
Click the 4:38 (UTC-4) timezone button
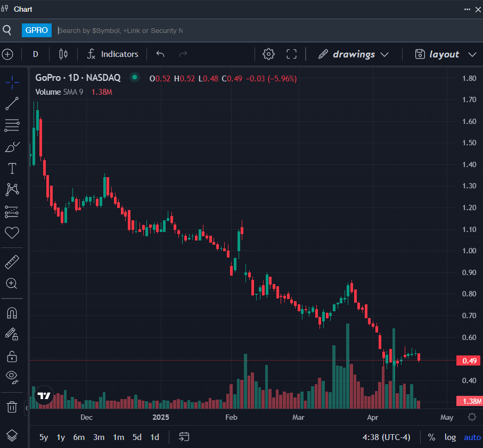click(x=386, y=437)
